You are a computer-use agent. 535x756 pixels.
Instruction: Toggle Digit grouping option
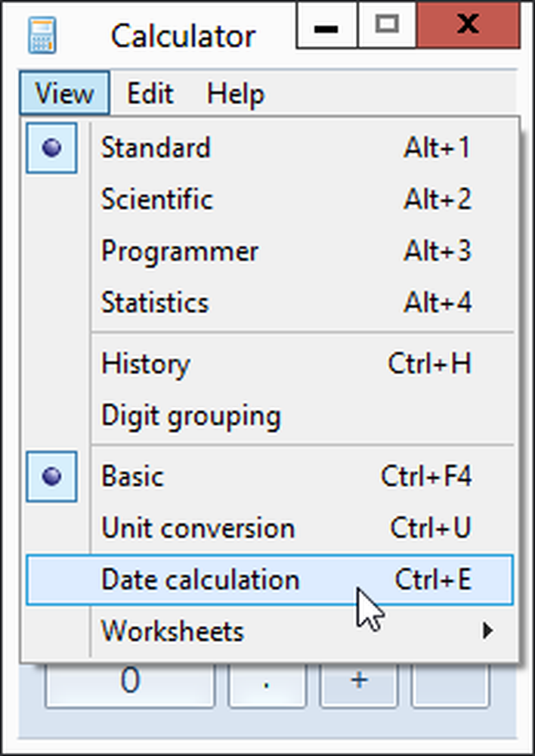[190, 415]
